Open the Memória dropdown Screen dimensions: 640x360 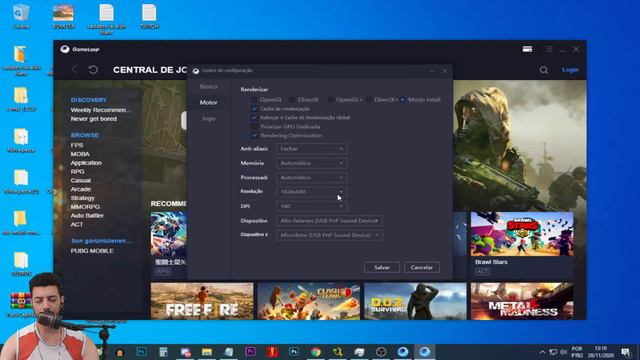312,163
